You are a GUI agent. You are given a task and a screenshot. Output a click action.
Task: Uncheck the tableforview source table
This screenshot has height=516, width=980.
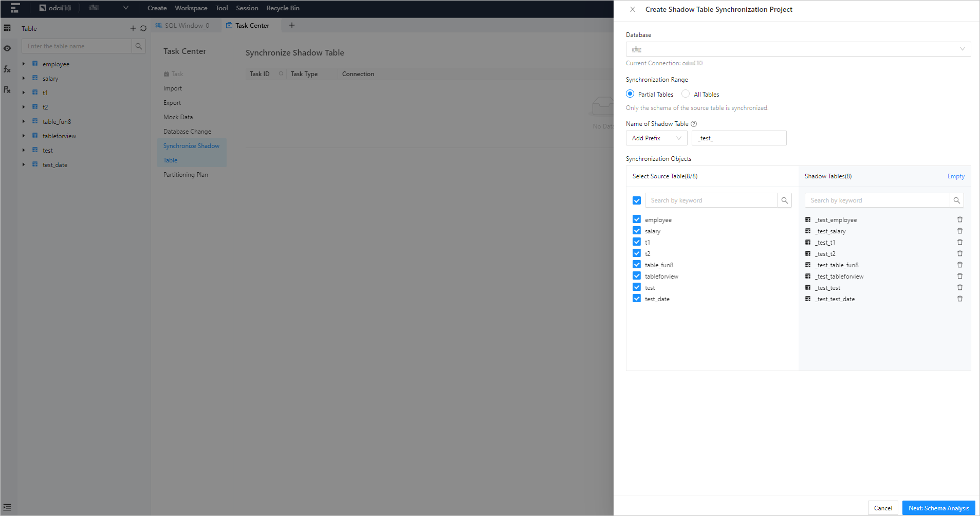(x=637, y=276)
